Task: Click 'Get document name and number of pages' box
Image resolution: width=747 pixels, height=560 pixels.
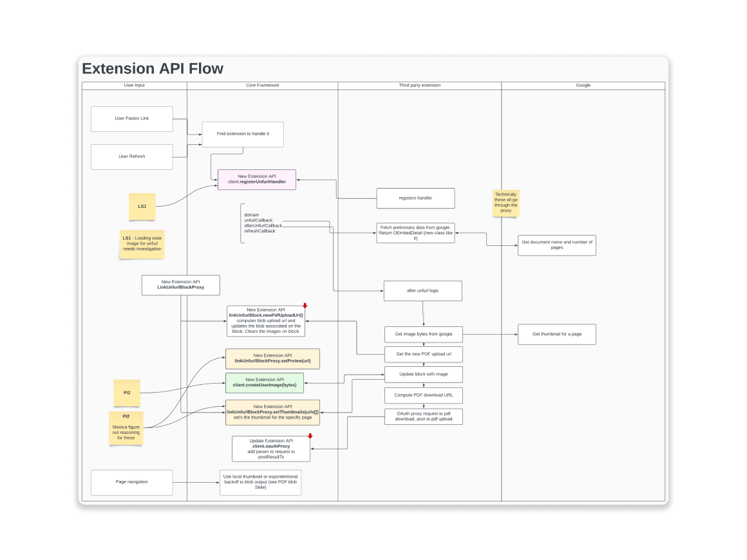Action: point(556,245)
